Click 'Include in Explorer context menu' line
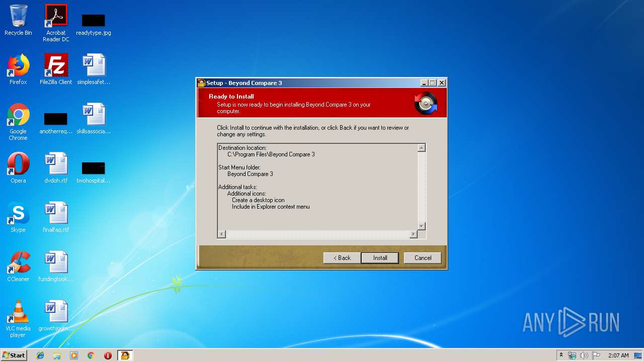The height and width of the screenshot is (362, 644). (x=271, y=207)
